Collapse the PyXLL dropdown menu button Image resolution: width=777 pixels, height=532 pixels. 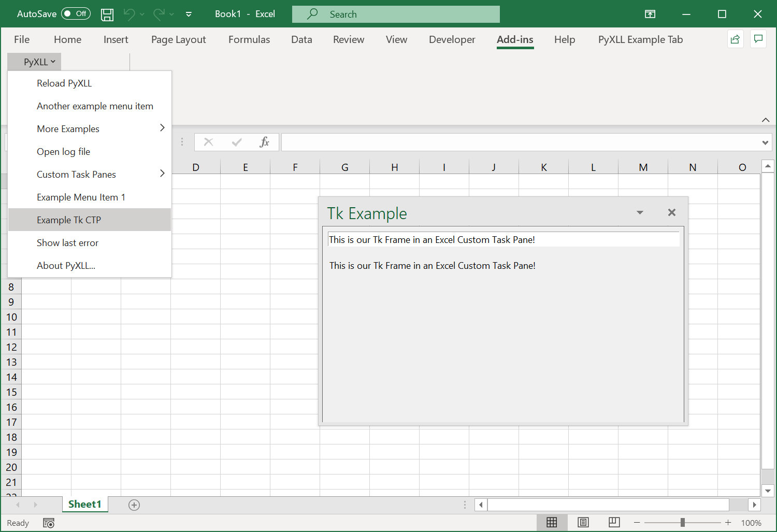pyautogui.click(x=34, y=62)
